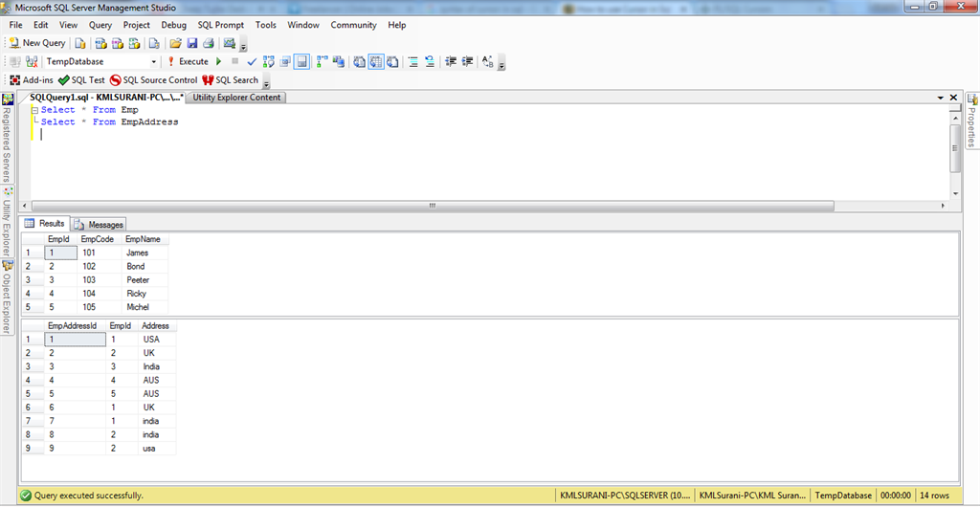Save the query with the floppy disk icon
Viewport: 980px width, 507px height.
click(x=191, y=43)
